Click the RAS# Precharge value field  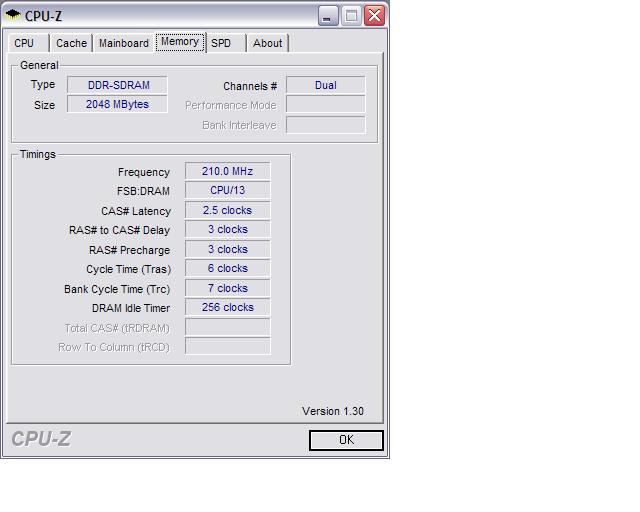(228, 249)
